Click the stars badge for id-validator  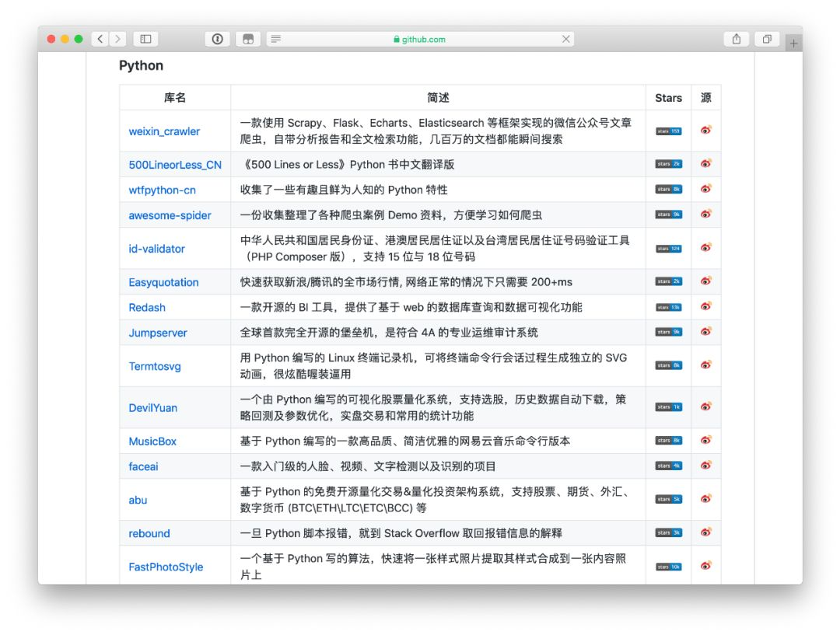669,249
